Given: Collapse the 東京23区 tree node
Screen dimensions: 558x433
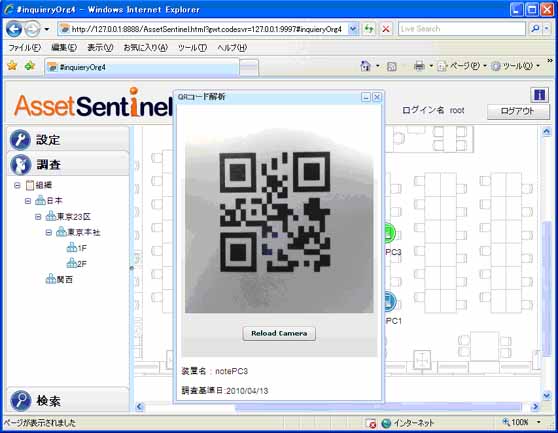Looking at the screenshot, I should (38, 217).
